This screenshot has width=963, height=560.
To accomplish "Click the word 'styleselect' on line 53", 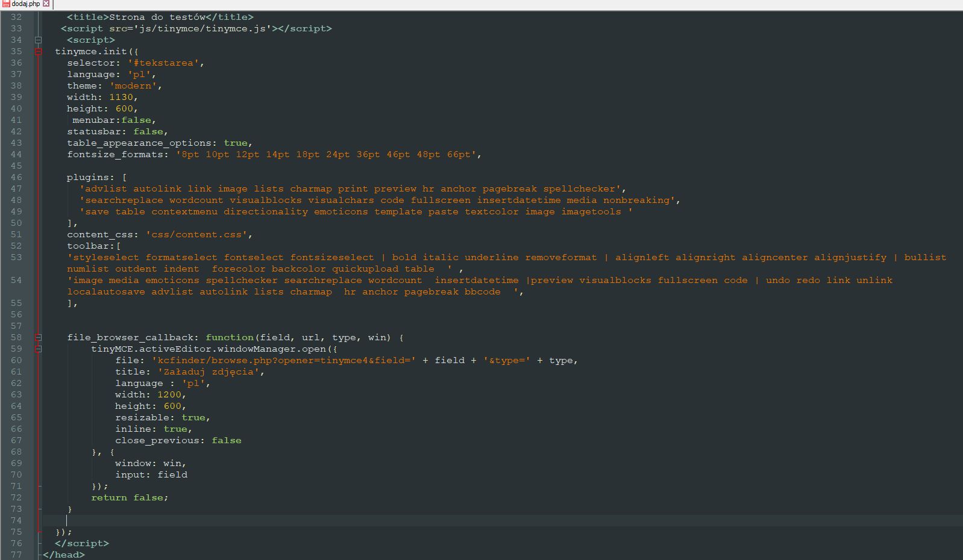I will [x=106, y=258].
